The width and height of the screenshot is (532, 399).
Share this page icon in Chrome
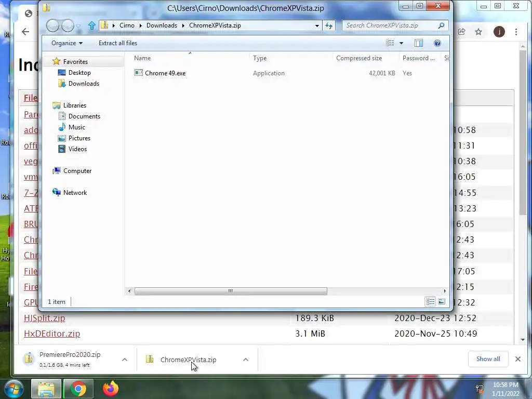tap(461, 32)
